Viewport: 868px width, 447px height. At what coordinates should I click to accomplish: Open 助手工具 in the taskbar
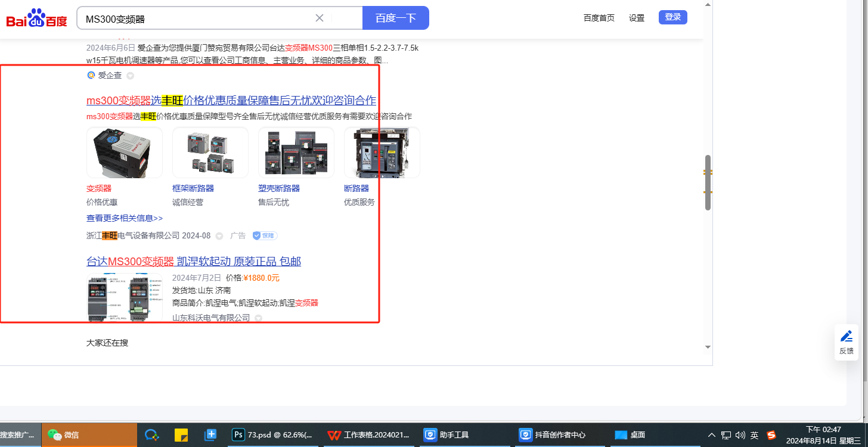coord(465,435)
